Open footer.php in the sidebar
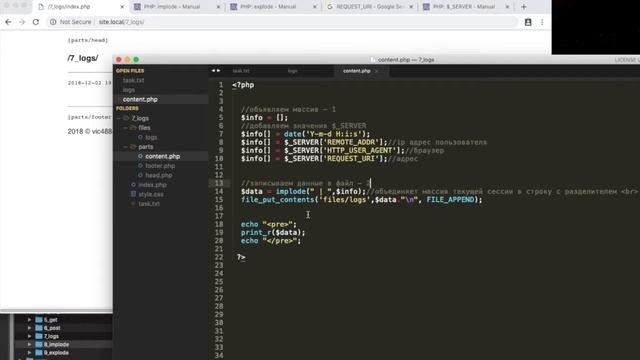Viewport: 640px width, 360px height. tap(160, 166)
